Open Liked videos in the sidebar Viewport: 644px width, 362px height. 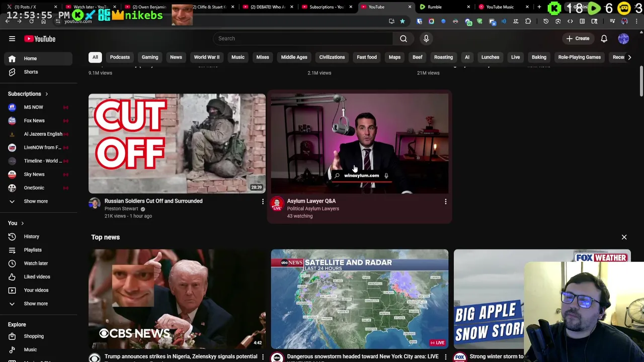(38, 277)
